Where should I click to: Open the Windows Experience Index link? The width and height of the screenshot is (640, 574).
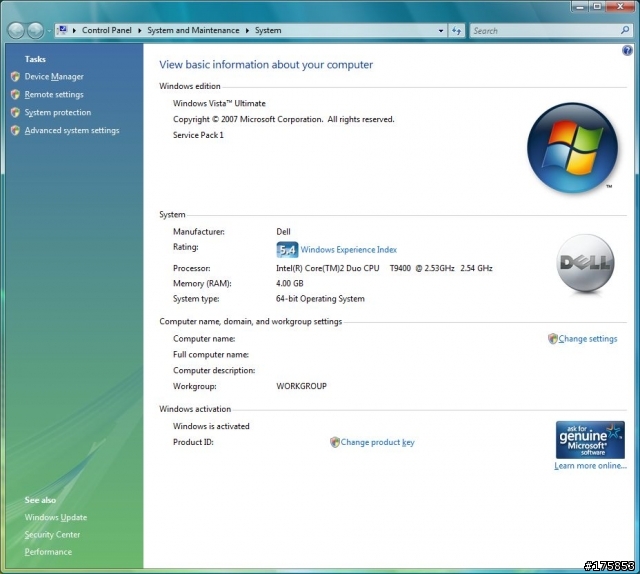click(349, 249)
